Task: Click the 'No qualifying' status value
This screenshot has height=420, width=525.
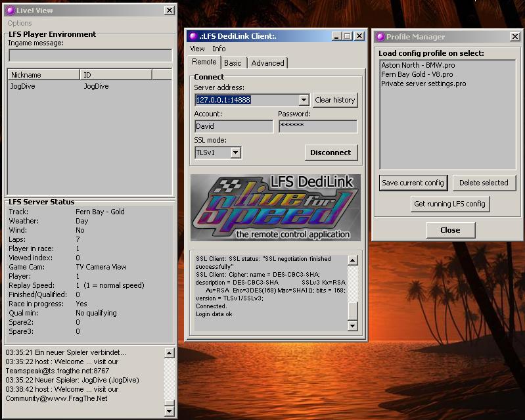Action: [96, 313]
